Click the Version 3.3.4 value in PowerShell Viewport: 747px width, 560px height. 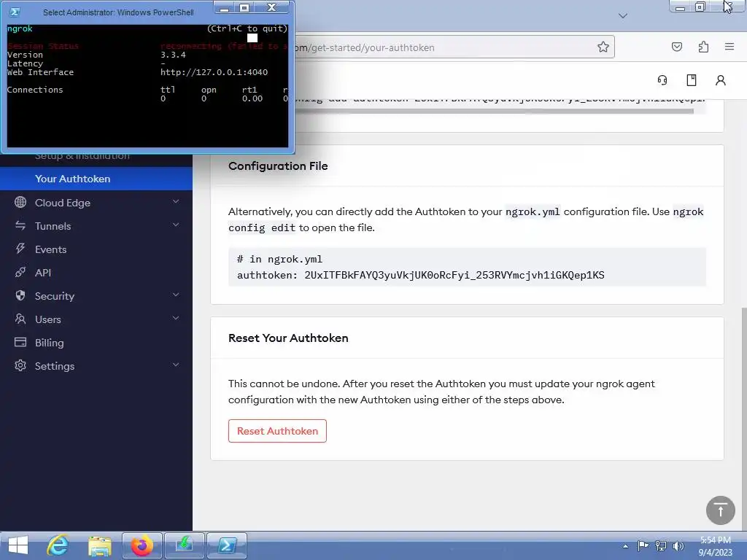(173, 55)
